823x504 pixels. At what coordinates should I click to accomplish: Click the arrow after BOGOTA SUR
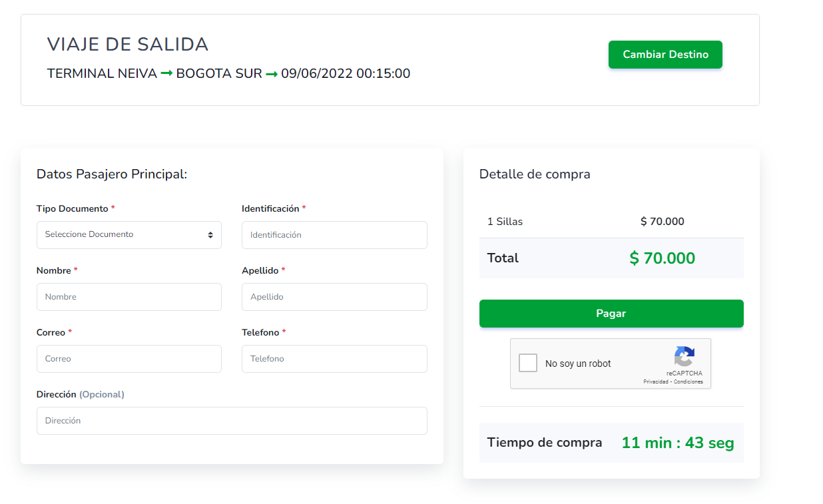[272, 74]
